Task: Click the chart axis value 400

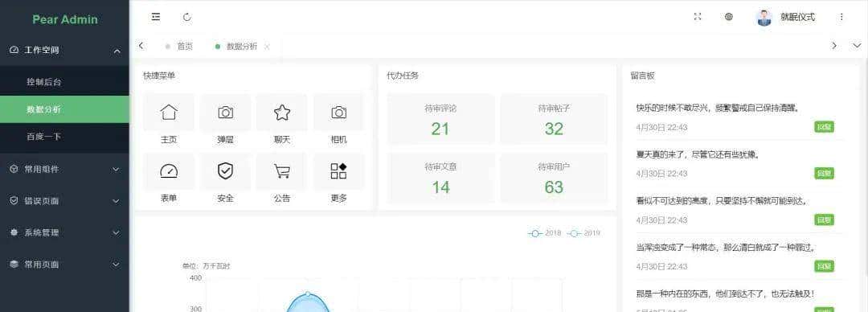Action: pos(195,278)
